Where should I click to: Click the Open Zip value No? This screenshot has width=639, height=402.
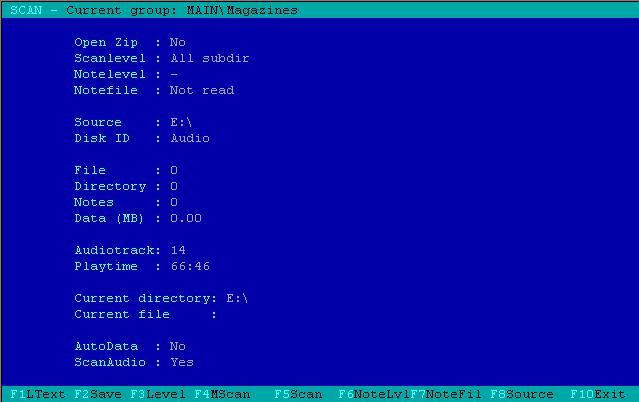pos(178,42)
